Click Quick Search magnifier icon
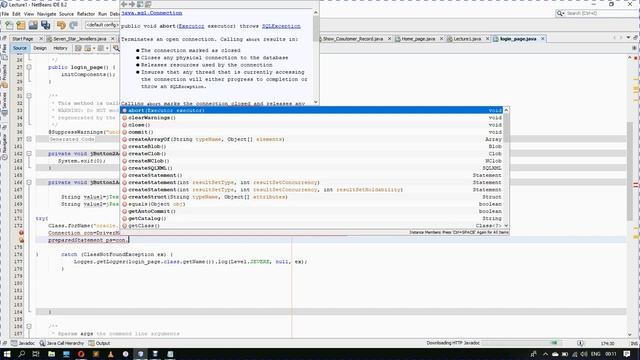 click(x=560, y=13)
